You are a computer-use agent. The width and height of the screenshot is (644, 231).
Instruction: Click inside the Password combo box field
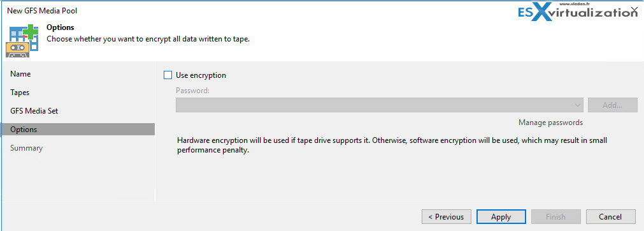(x=380, y=105)
